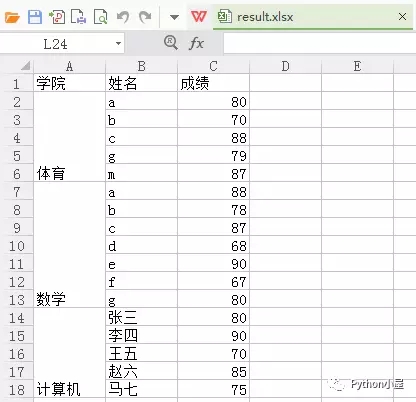This screenshot has width=416, height=402.
Task: Expand the quick access toolbar dropdown
Action: 174,17
